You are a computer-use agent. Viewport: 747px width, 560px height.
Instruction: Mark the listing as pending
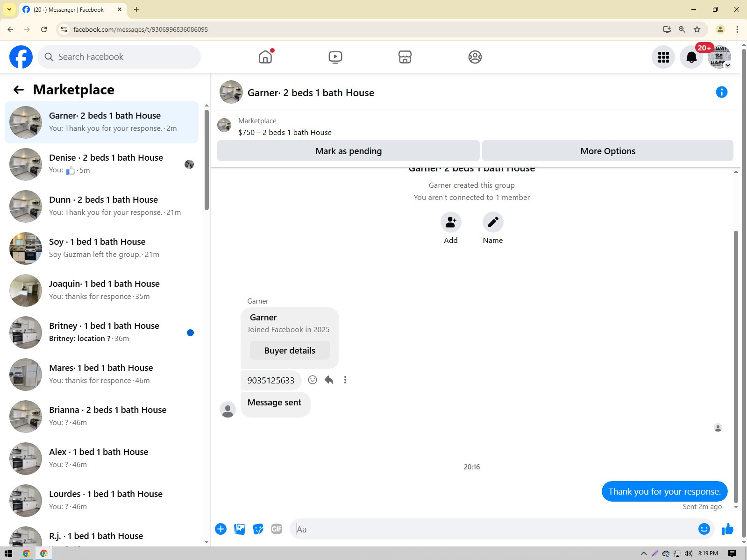pos(349,151)
